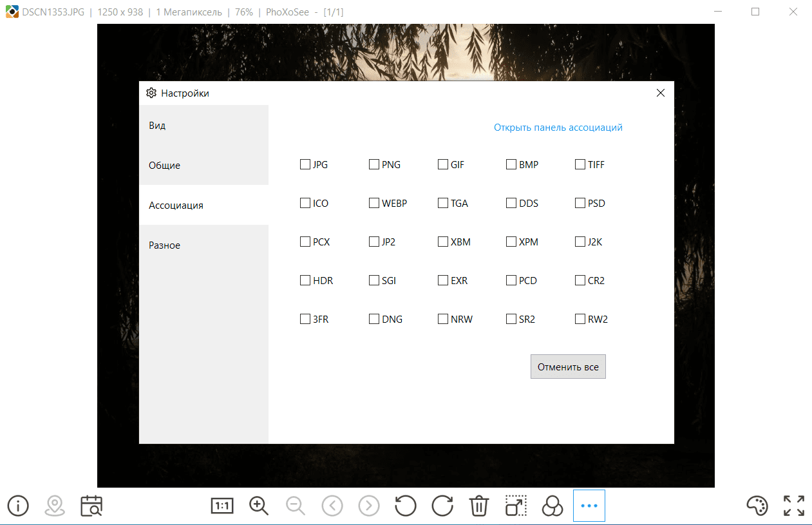This screenshot has width=812, height=525.
Task: Tick the GIF association checkbox
Action: tap(442, 164)
